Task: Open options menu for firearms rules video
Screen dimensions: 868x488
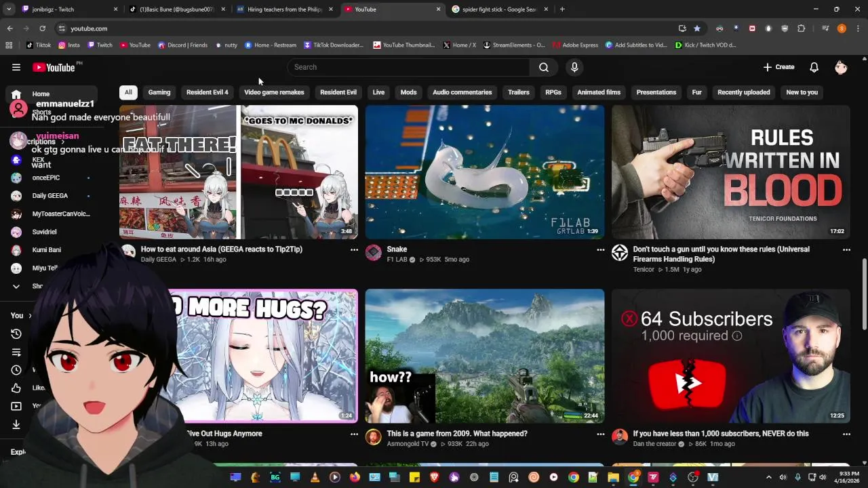Action: [x=846, y=249]
